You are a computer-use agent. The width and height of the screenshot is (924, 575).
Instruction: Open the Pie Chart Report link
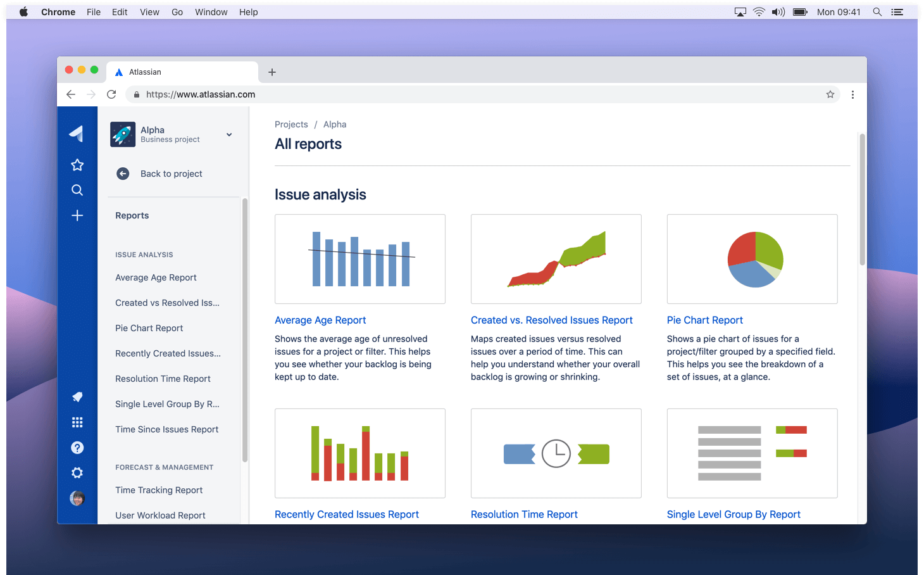pos(704,320)
